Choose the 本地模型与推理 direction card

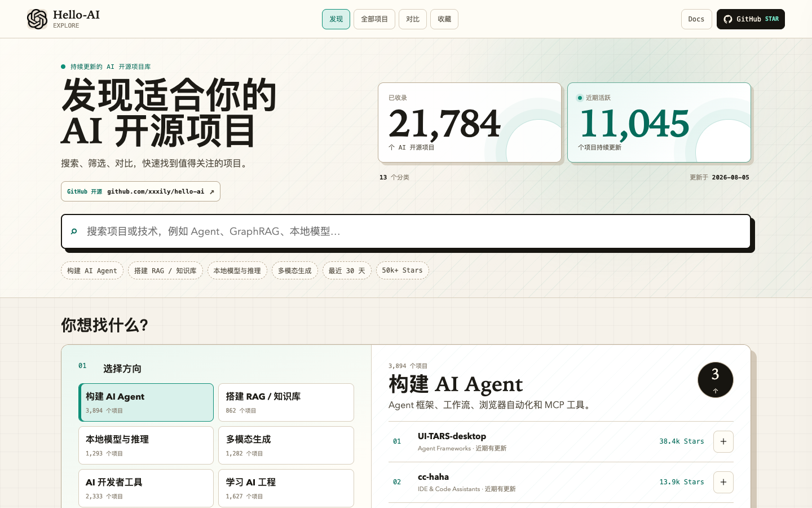pos(146,445)
